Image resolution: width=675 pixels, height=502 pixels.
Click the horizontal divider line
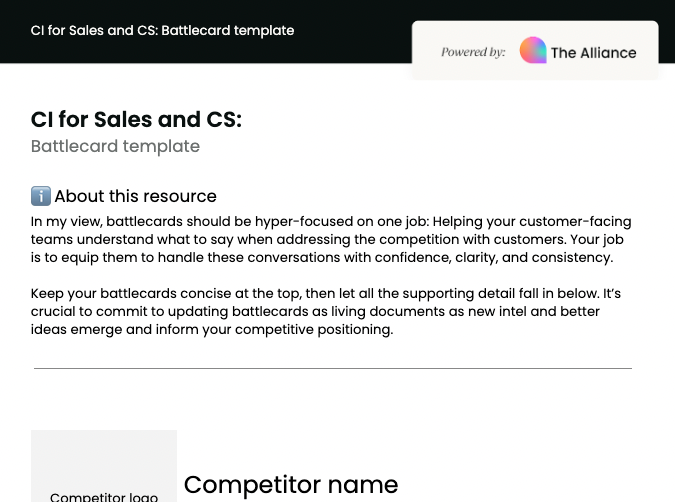pyautogui.click(x=333, y=368)
